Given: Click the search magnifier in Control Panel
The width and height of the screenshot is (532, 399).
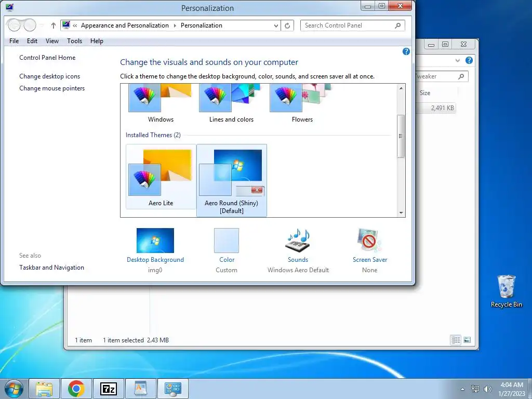Looking at the screenshot, I should (397, 25).
